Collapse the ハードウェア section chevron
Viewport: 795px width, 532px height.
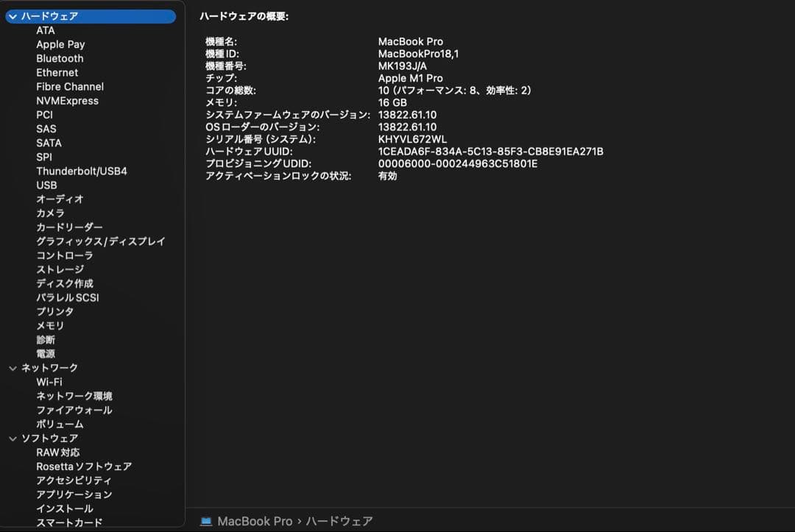click(x=13, y=15)
